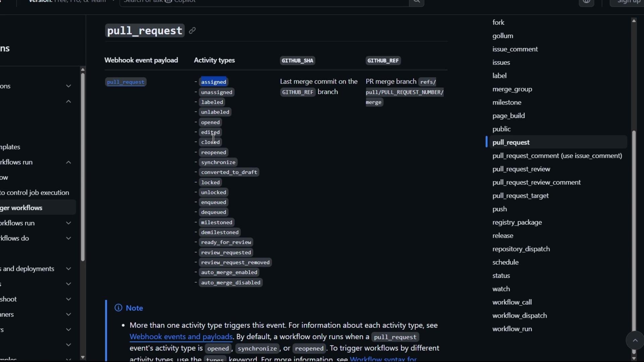Click the 'ready_for_review' activity type
Image resolution: width=644 pixels, height=362 pixels.
click(x=226, y=242)
